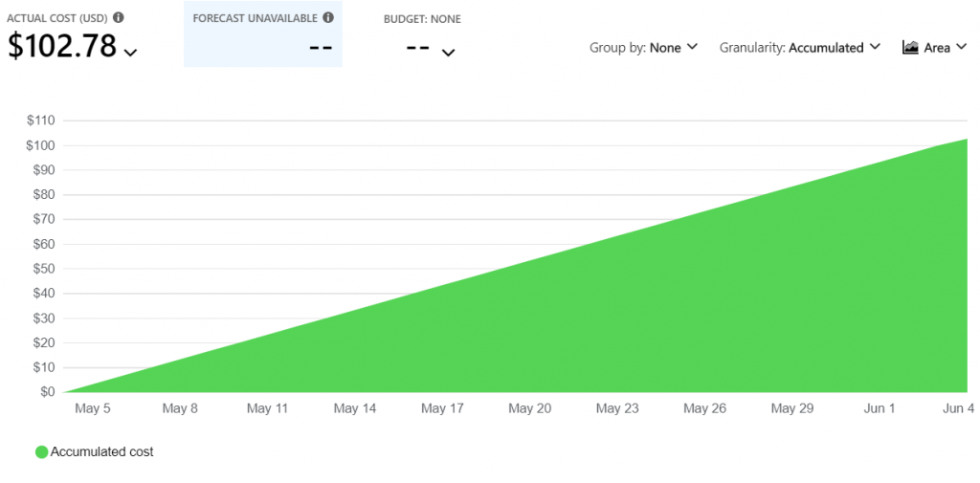Click the info icon beside Actual Cost (USD)
Viewport: 980px width, 483px height.
118,18
